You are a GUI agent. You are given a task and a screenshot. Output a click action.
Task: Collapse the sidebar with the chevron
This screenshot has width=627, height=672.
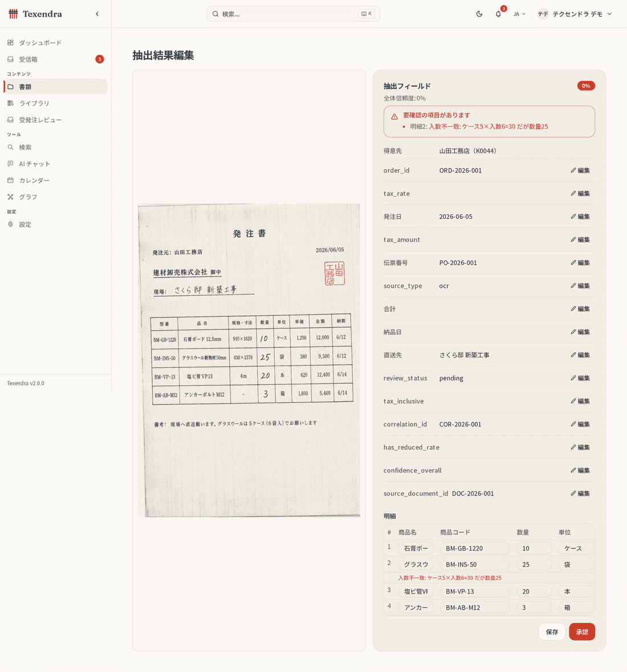pyautogui.click(x=97, y=14)
